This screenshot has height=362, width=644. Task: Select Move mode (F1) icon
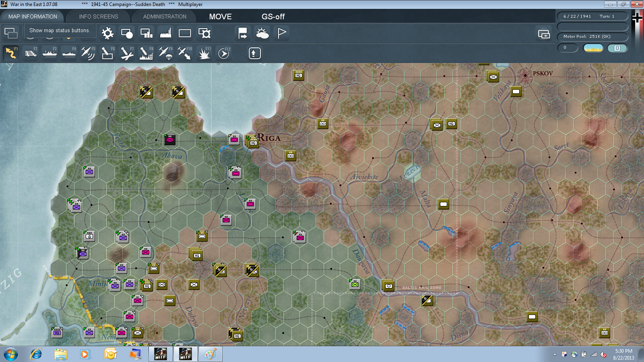coord(11,53)
